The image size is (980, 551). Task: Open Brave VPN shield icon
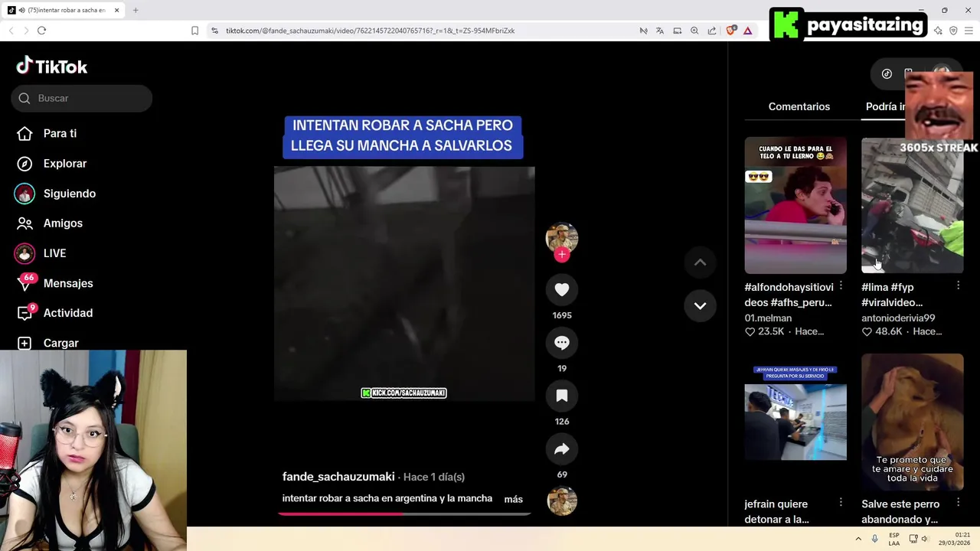coord(953,31)
